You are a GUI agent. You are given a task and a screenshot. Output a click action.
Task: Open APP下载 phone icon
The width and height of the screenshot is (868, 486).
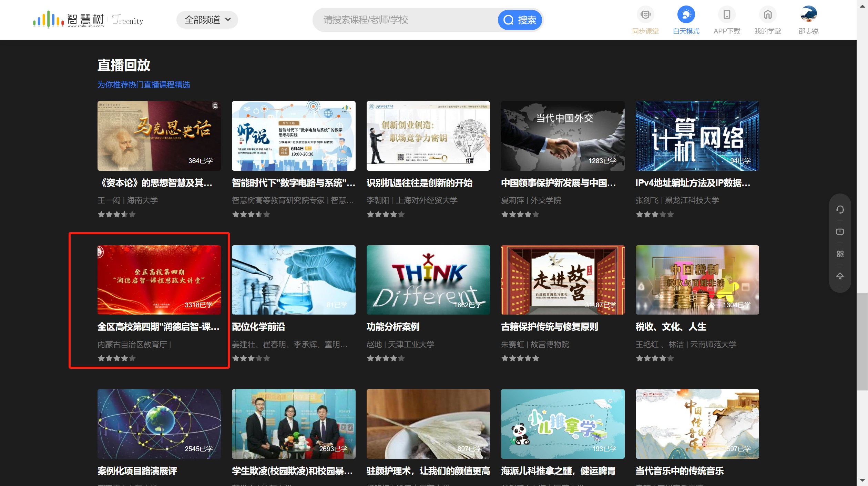727,14
